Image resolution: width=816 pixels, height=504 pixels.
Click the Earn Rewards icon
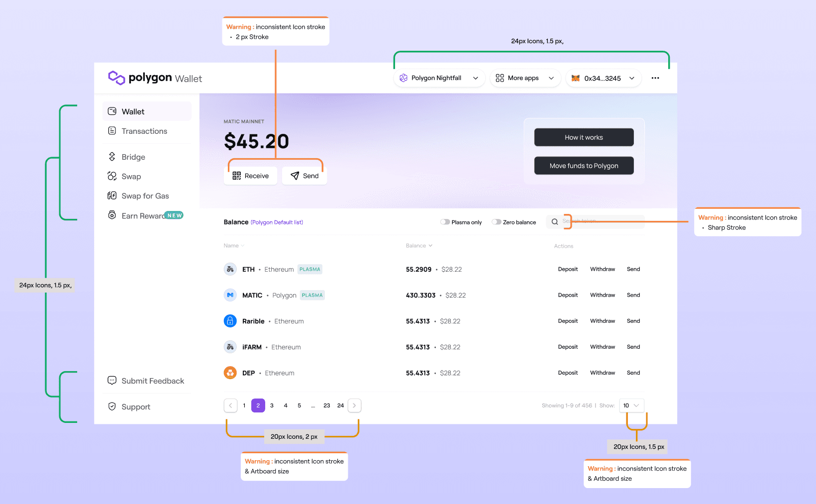point(112,215)
